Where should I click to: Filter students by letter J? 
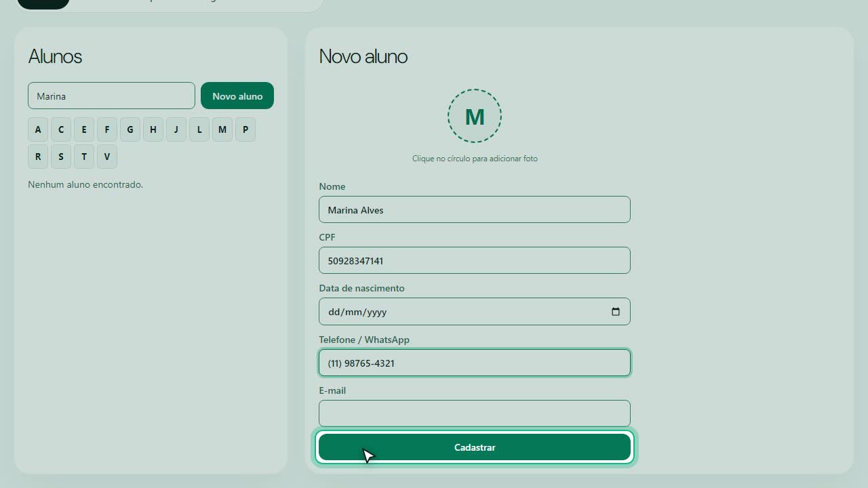tap(176, 129)
